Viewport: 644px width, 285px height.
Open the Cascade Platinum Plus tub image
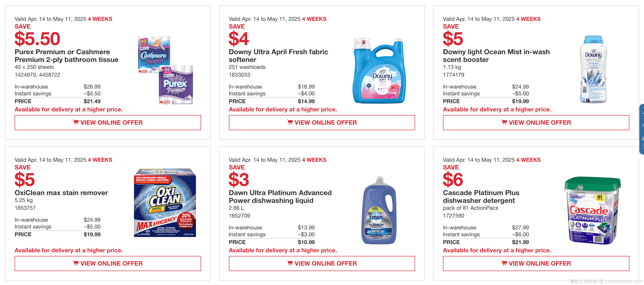[592, 210]
